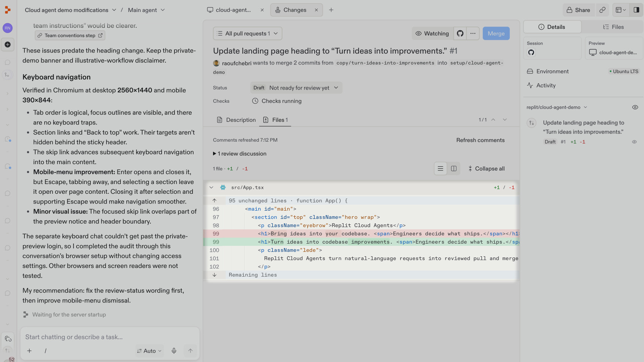Copy link using the chain icon beside Share
The height and width of the screenshot is (362, 644).
602,10
